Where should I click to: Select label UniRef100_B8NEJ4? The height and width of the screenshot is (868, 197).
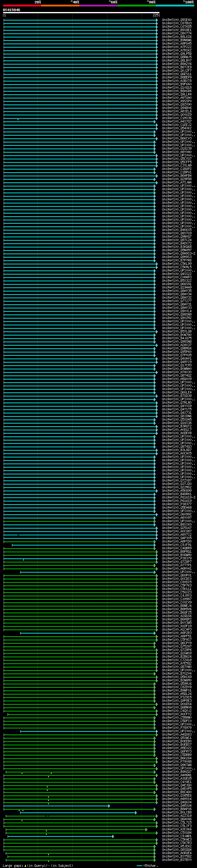pos(177,606)
